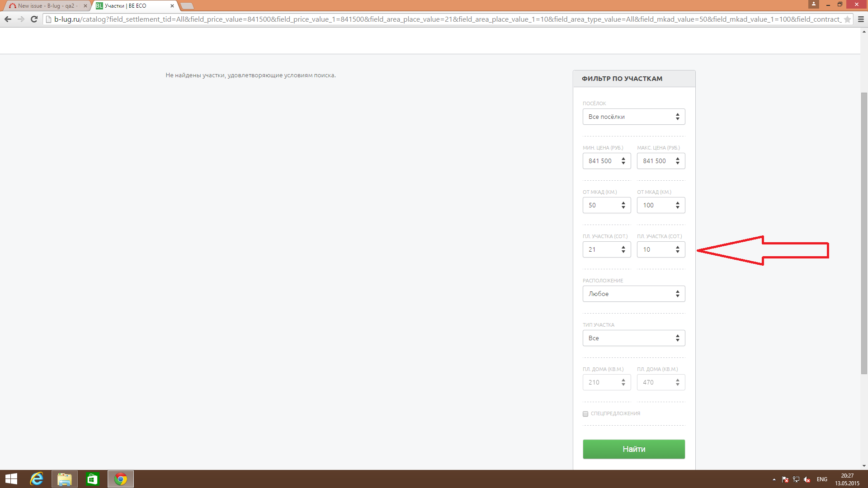
Task: Expand the Все посёлки dropdown
Action: [633, 117]
